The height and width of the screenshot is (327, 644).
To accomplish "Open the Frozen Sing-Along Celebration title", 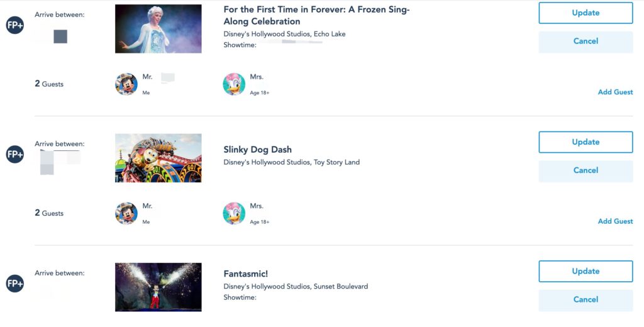I will click(x=316, y=16).
